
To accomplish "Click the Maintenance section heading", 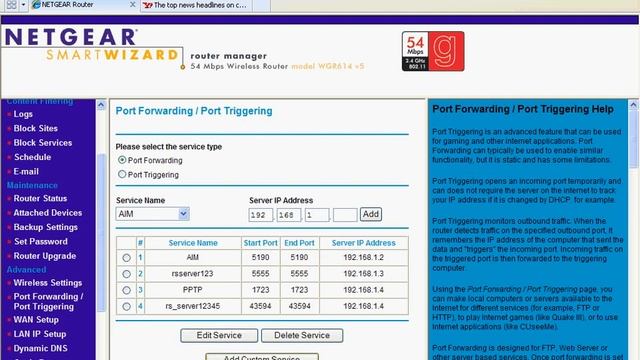I will click(x=32, y=185).
